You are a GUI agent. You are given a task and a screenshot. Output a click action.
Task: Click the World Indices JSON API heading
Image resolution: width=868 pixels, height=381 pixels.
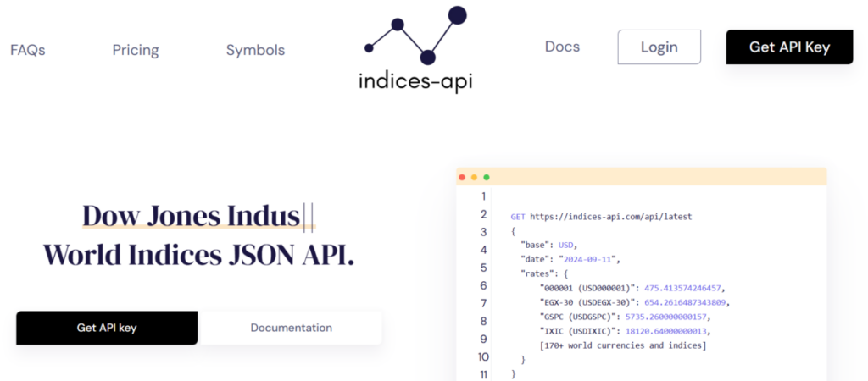198,255
